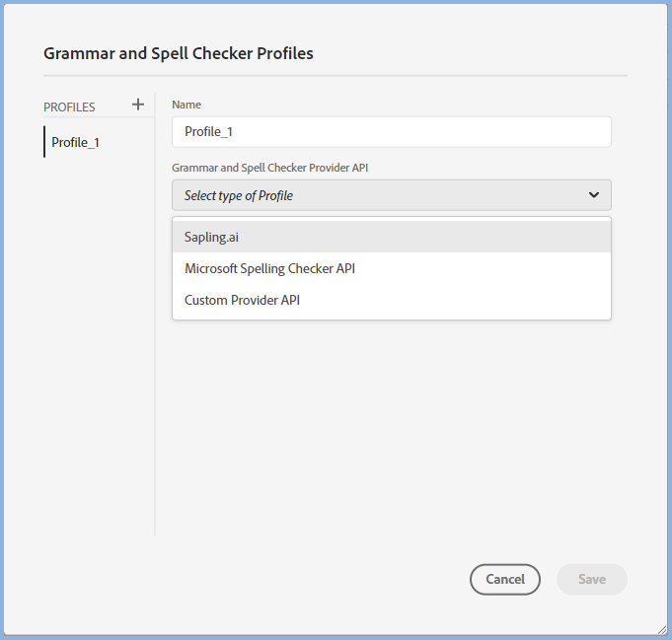
Task: Select Profile_1 in the profiles list
Action: point(76,142)
